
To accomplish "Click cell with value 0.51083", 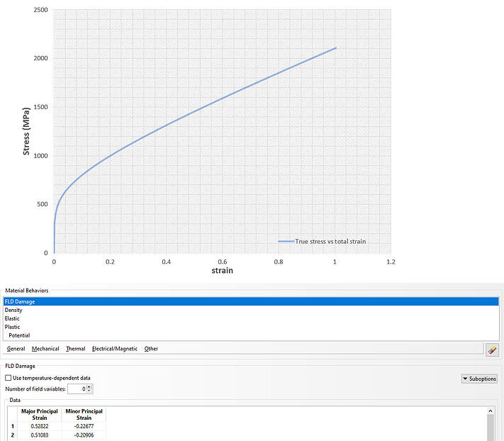I will click(40, 435).
